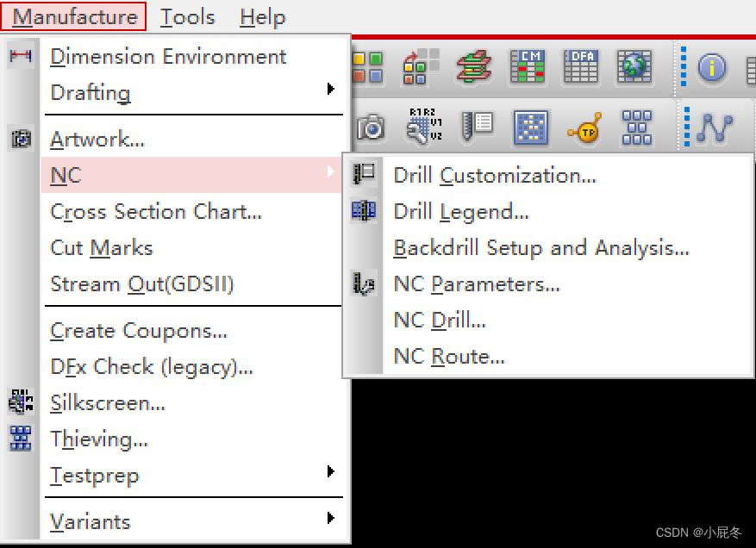Viewport: 756px width, 548px height.
Task: Click the connected-nodes route toolbar icon
Action: tap(715, 128)
